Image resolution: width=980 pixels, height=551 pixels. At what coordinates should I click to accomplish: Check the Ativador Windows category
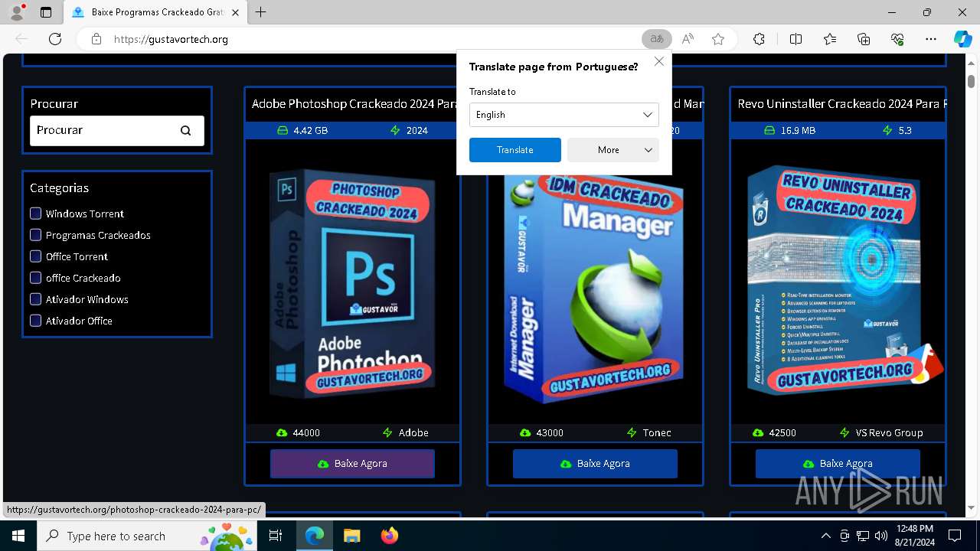coord(35,298)
